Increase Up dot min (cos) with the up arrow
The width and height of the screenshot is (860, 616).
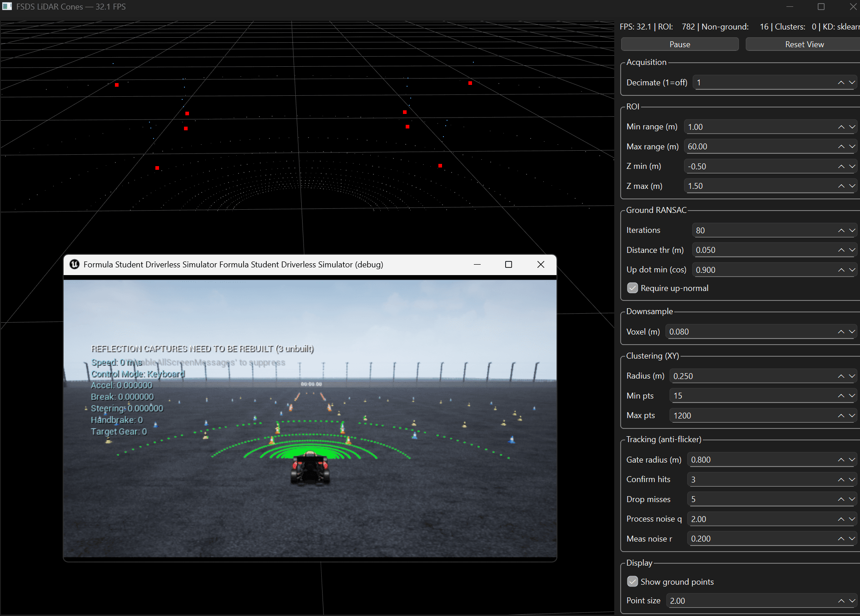click(x=841, y=270)
